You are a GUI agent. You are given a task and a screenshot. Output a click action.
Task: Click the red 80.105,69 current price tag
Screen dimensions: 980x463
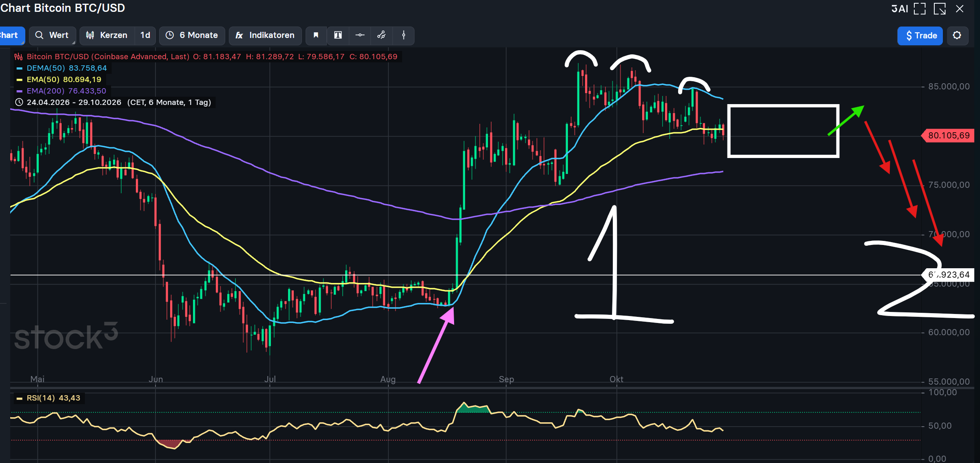pyautogui.click(x=947, y=136)
